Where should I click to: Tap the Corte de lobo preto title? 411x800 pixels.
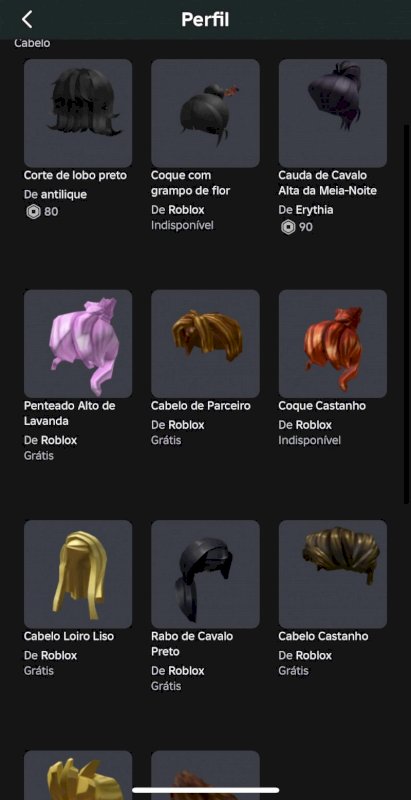click(75, 176)
